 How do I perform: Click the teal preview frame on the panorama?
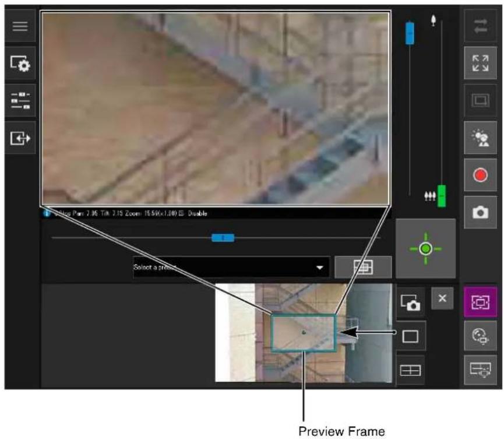(304, 332)
